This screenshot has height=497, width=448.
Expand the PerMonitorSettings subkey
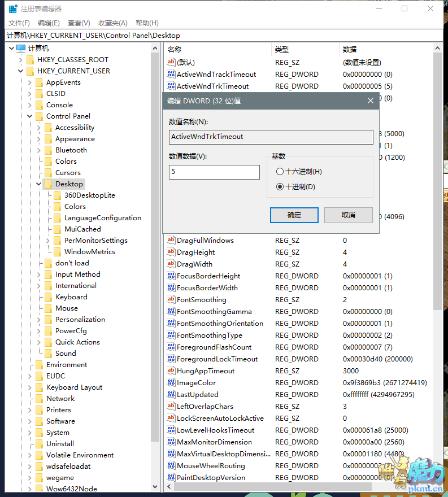[48, 241]
